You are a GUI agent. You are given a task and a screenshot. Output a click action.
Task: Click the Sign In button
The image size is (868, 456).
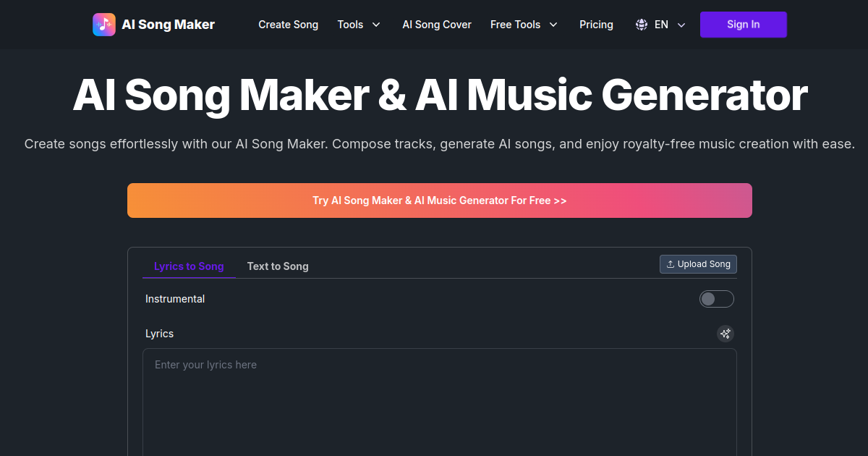(x=744, y=25)
